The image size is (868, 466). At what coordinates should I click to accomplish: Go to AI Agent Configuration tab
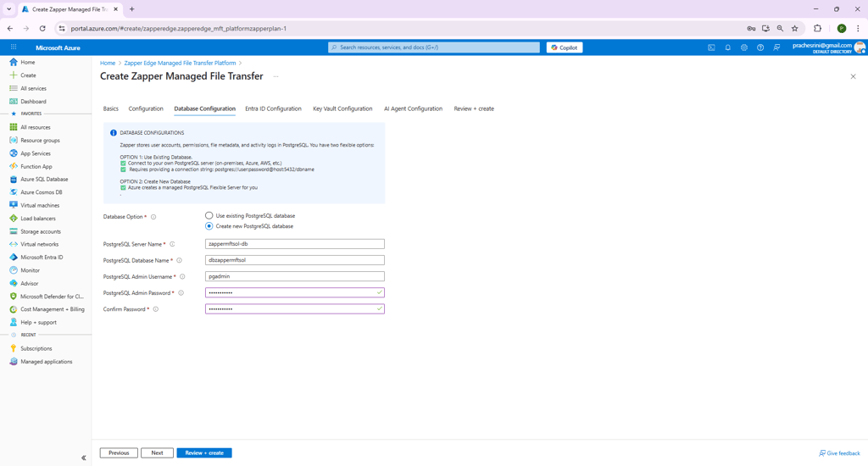(x=413, y=108)
